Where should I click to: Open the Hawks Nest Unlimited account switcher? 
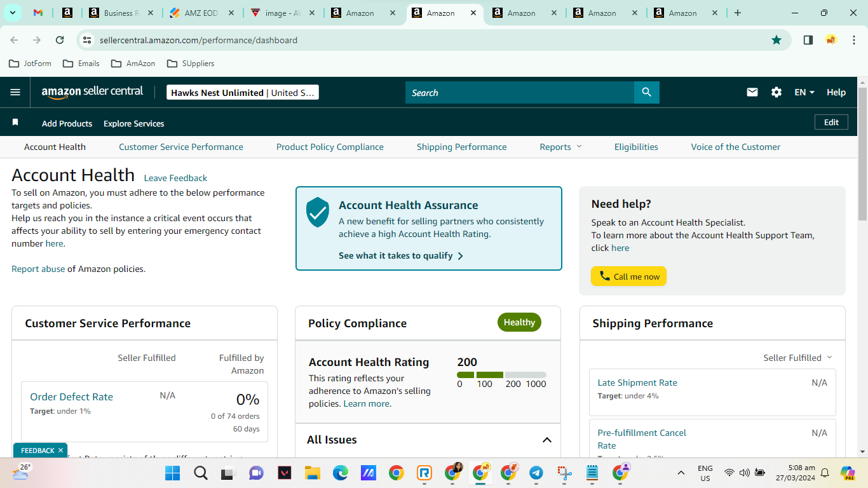(x=242, y=92)
